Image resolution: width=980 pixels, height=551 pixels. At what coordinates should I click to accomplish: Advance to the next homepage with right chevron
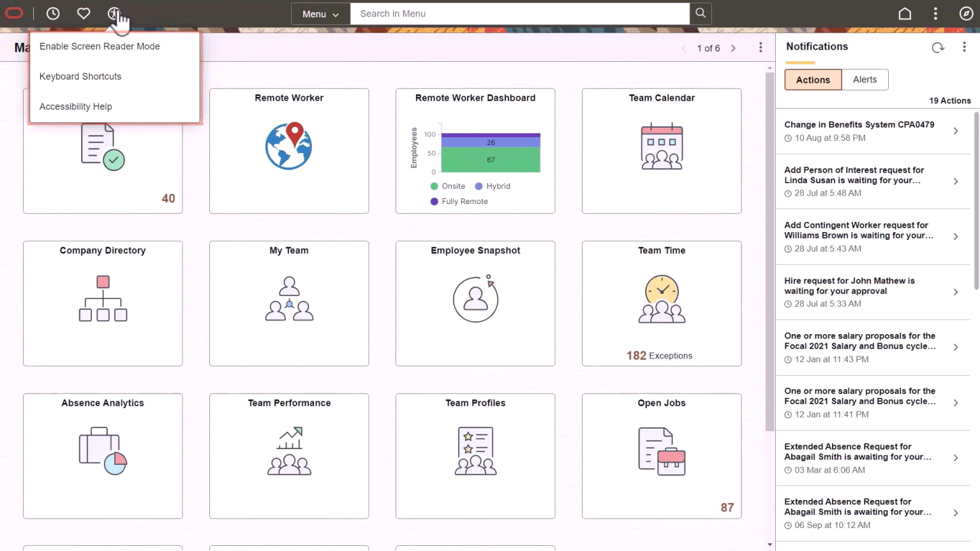coord(733,48)
